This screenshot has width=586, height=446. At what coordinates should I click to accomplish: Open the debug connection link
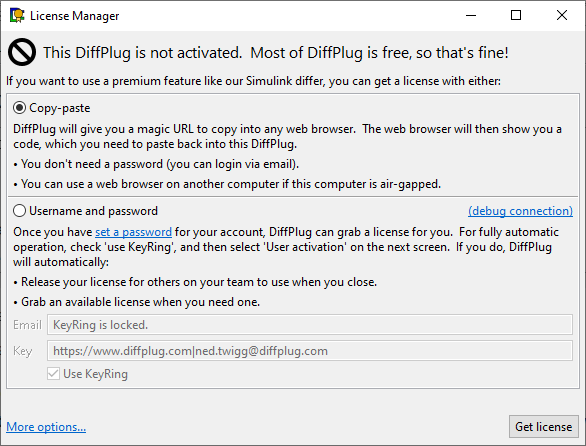pyautogui.click(x=520, y=211)
